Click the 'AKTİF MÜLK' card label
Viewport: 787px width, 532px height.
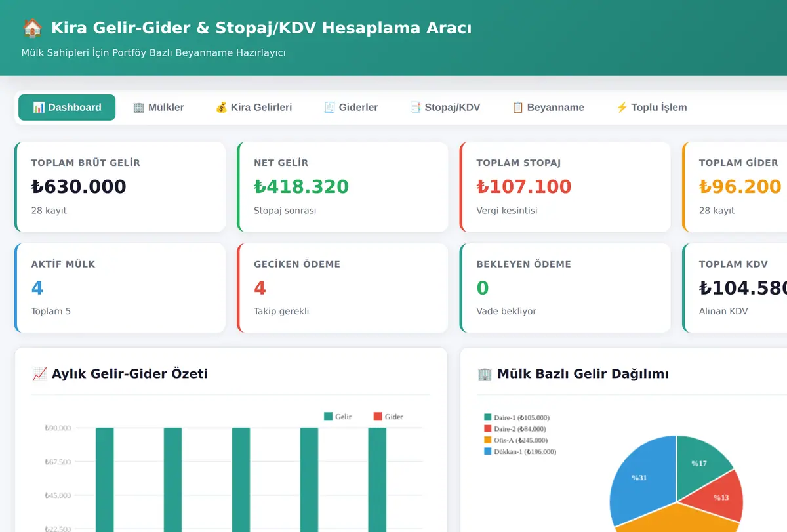[63, 264]
